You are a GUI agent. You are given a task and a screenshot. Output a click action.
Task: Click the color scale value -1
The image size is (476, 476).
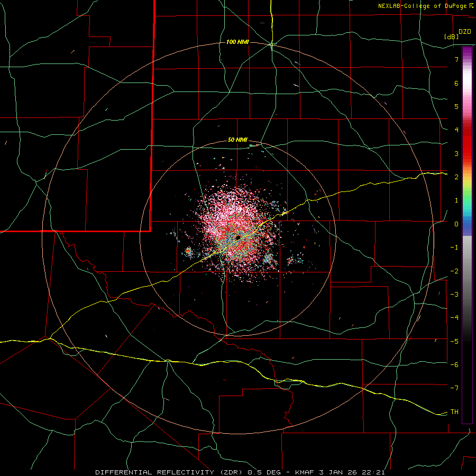tap(454, 248)
